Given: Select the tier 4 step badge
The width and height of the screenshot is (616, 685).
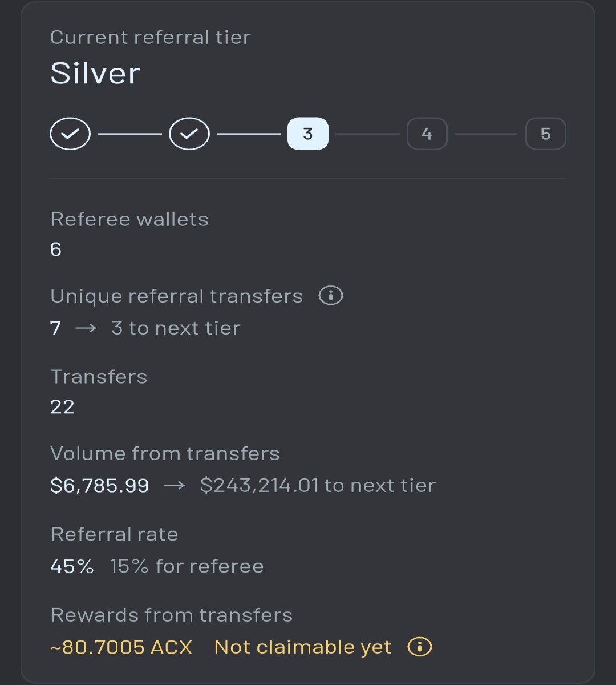Looking at the screenshot, I should click(427, 134).
